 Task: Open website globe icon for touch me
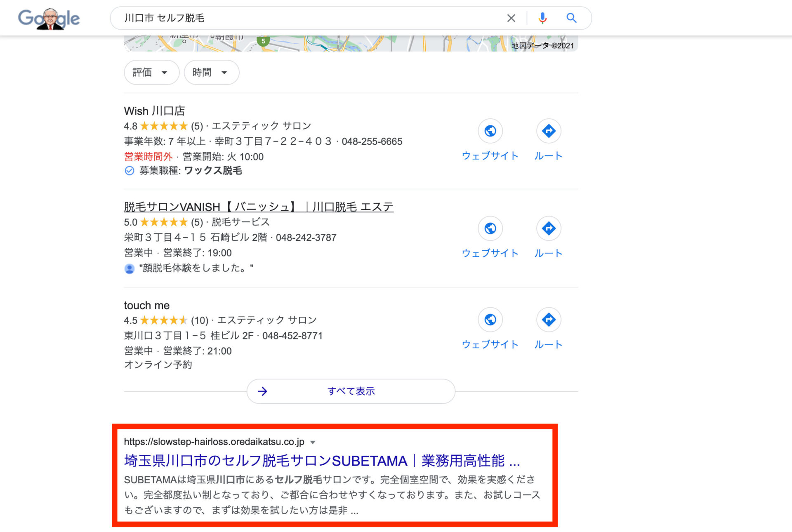pyautogui.click(x=490, y=320)
